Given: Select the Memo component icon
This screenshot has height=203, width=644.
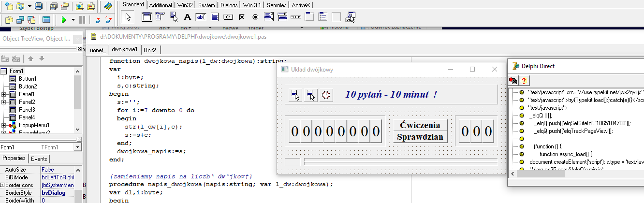Looking at the screenshot, I should 215,17.
